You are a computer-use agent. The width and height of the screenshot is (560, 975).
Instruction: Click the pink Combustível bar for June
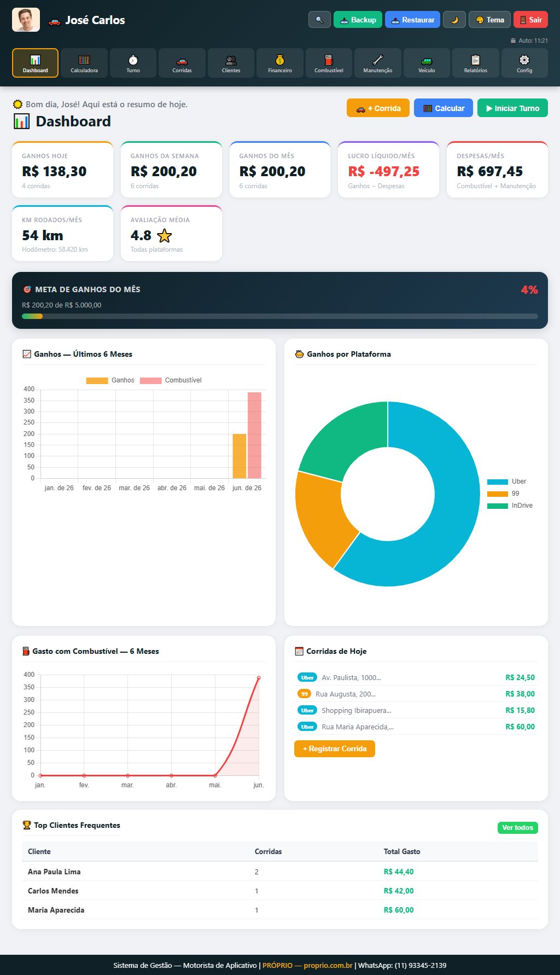pyautogui.click(x=254, y=436)
